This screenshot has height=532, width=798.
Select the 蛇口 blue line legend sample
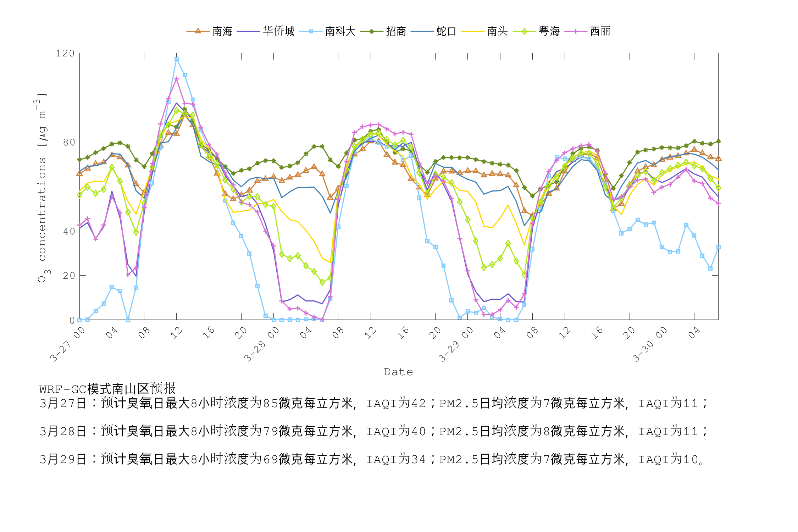pos(422,31)
